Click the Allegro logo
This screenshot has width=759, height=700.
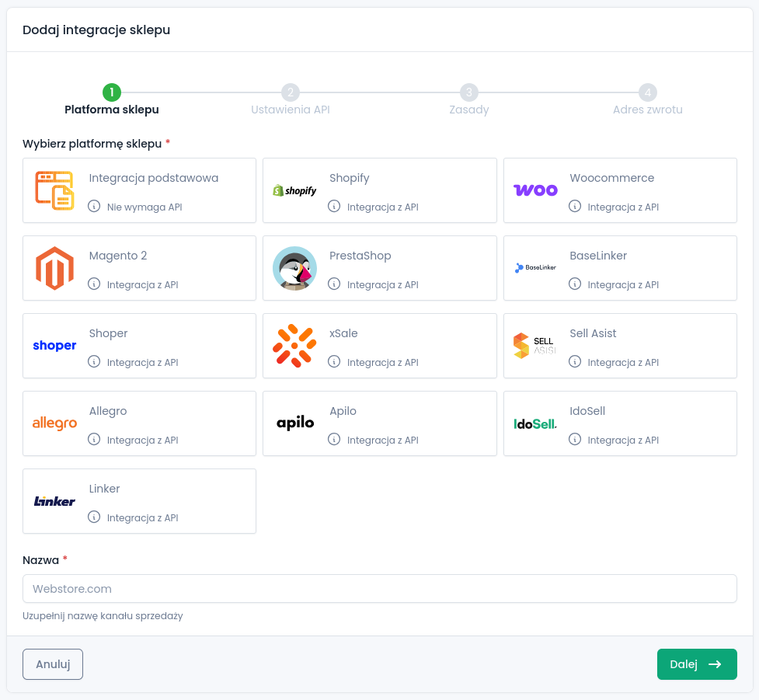point(54,423)
